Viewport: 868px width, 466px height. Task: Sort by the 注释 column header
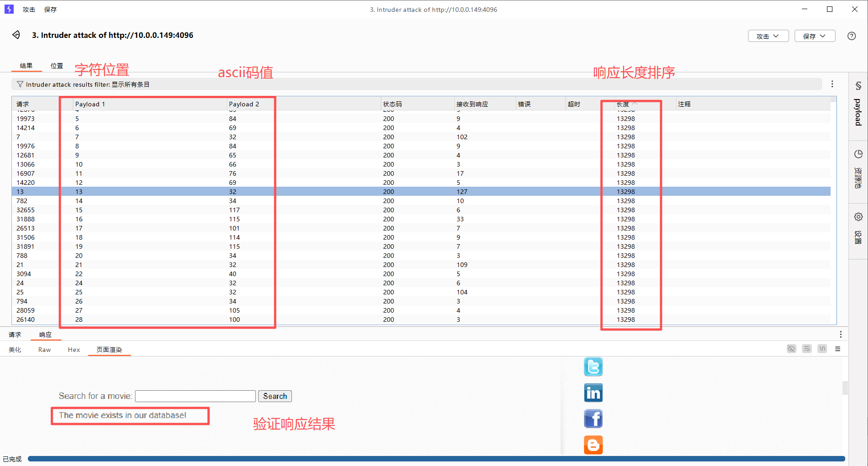coord(753,104)
